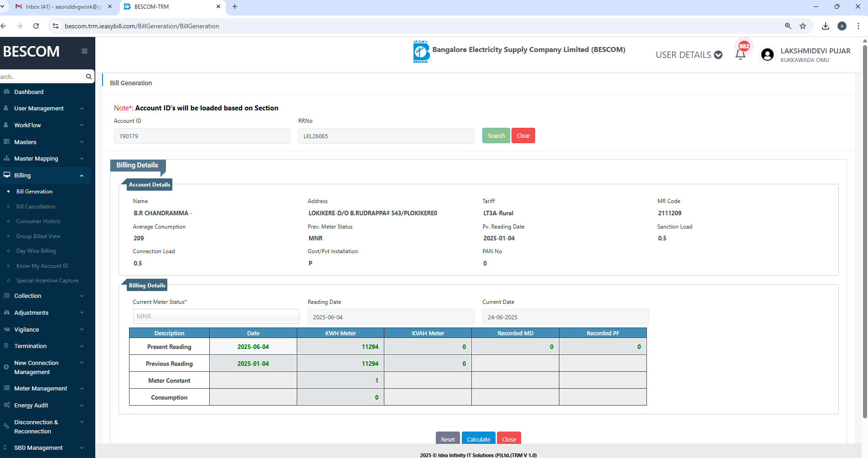Viewport: 868px width, 458px height.
Task: Open Chrome three-dot menu
Action: [858, 26]
